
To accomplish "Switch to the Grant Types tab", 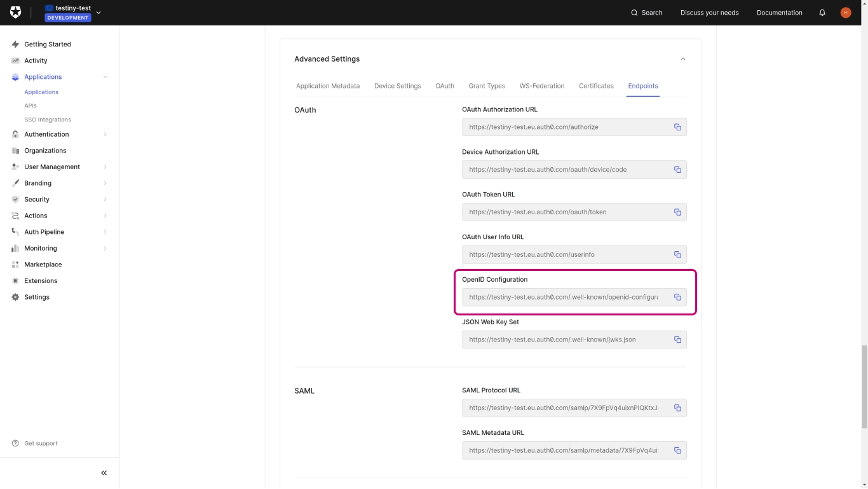I will [x=487, y=86].
